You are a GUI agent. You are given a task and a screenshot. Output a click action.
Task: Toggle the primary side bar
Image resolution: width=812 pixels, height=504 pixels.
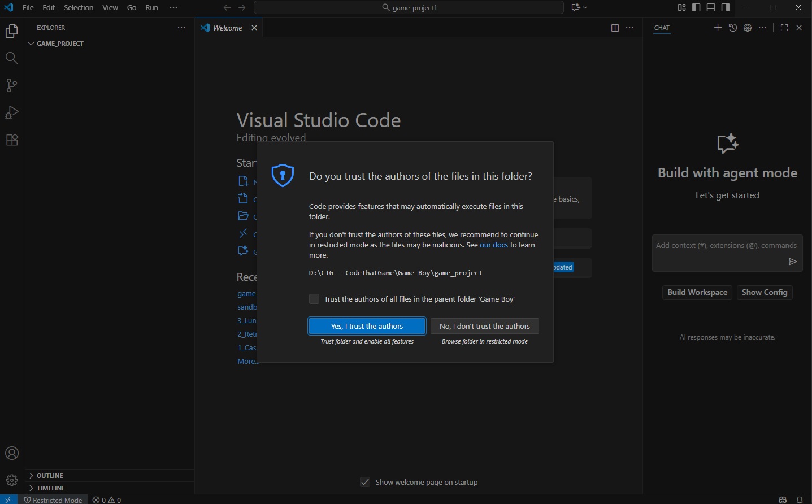click(696, 8)
